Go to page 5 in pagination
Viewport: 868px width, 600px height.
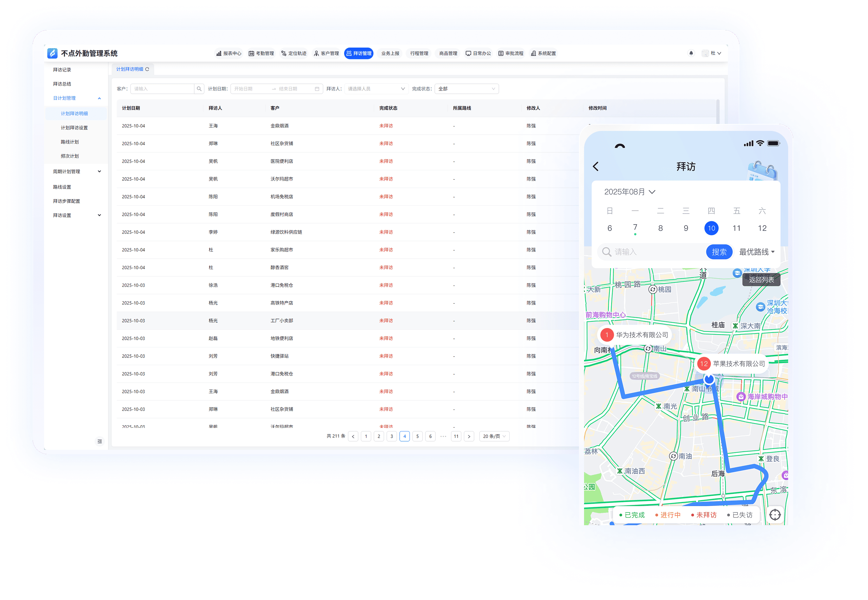(x=417, y=436)
